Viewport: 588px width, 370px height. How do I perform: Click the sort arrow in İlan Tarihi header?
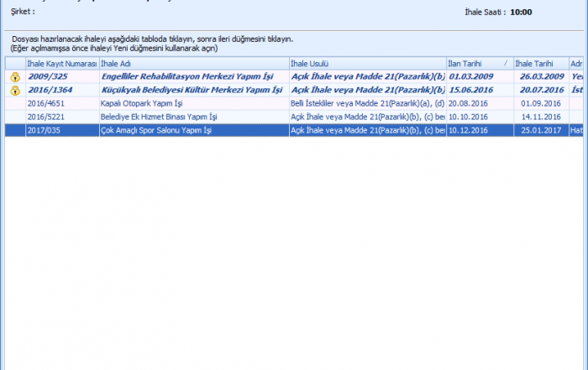click(505, 63)
